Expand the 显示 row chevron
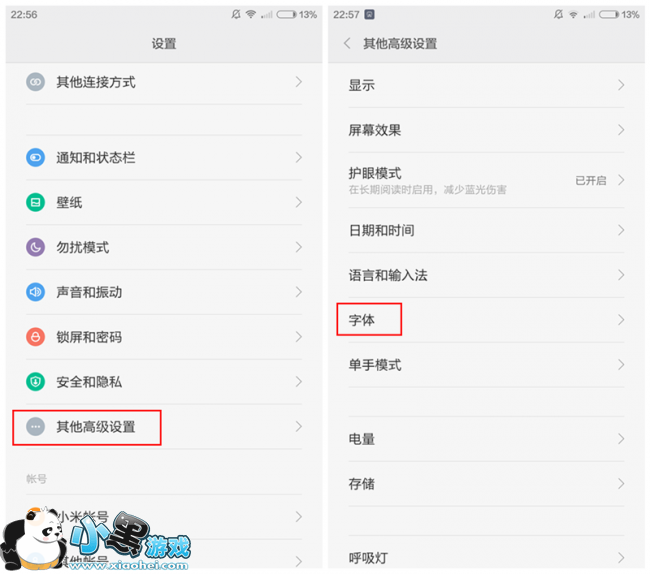Image resolution: width=650 pixels, height=574 pixels. (621, 85)
